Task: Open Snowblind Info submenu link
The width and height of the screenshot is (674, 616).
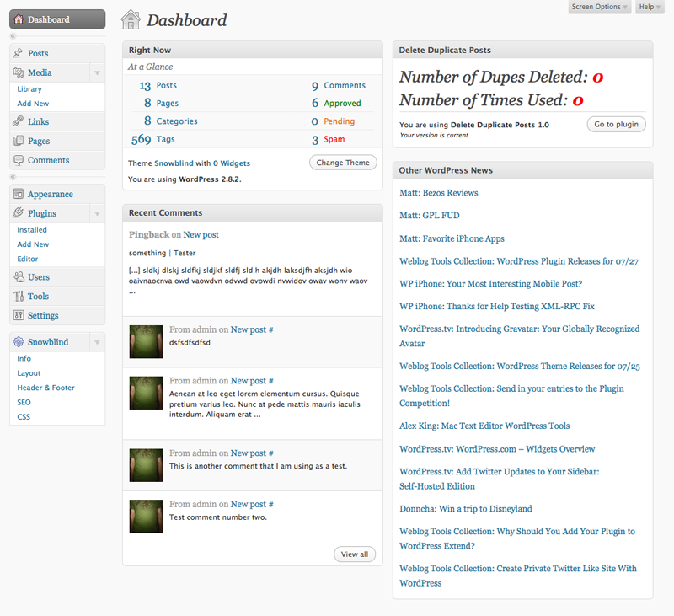Action: 24,358
